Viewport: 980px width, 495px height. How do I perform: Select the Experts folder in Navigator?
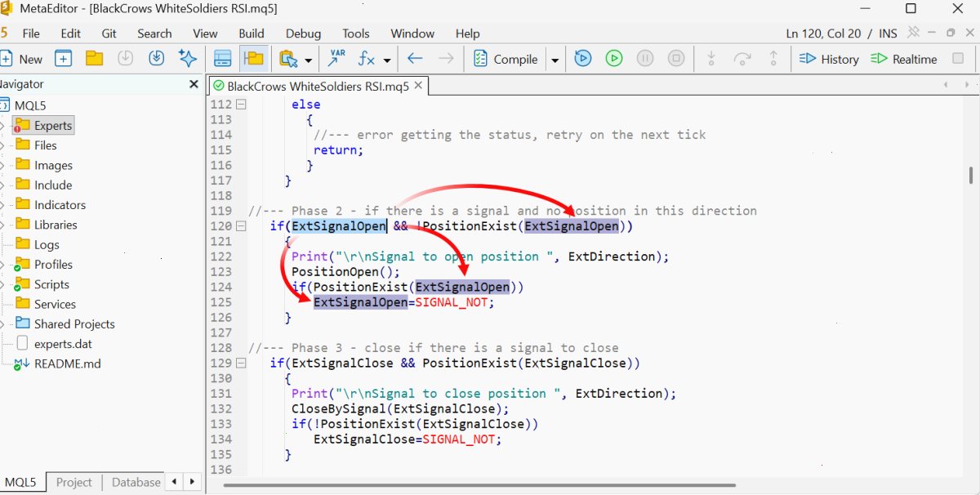44,126
